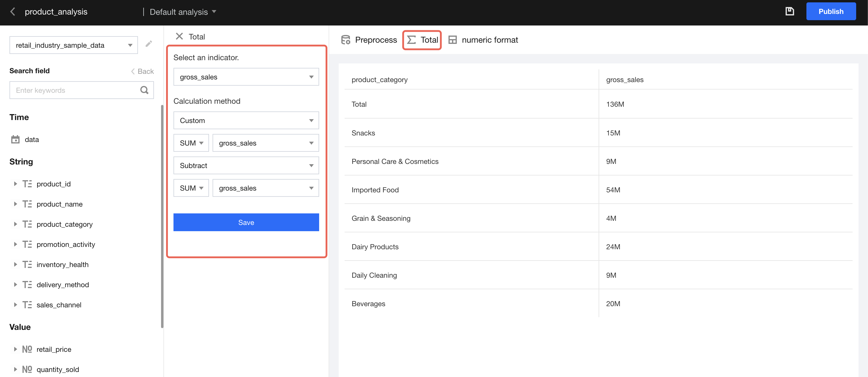
Task: Click the pencil edit dataset icon
Action: [x=149, y=44]
